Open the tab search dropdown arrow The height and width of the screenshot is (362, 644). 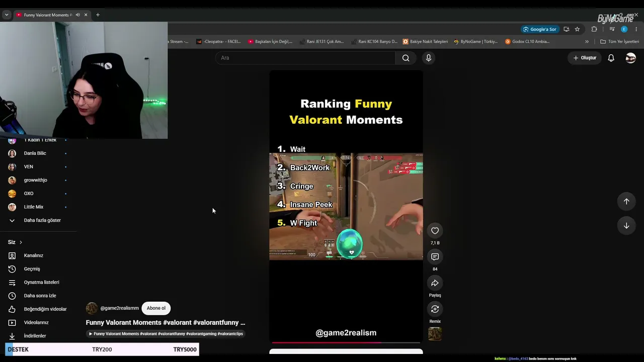pyautogui.click(x=7, y=15)
